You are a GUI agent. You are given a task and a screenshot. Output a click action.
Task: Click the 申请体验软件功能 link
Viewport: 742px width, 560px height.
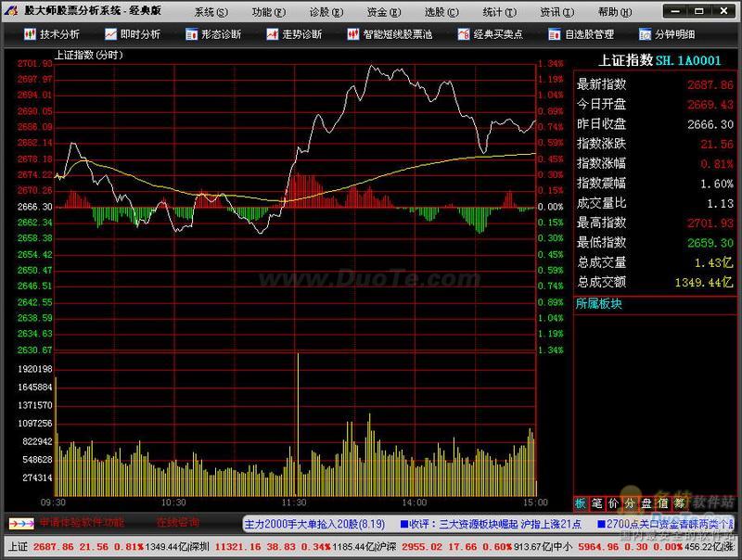click(x=81, y=523)
